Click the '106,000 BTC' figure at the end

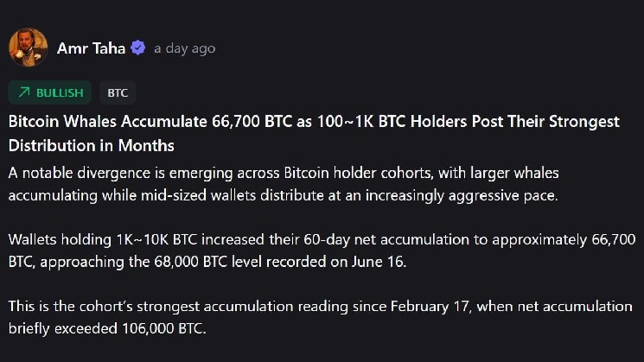[x=163, y=328]
